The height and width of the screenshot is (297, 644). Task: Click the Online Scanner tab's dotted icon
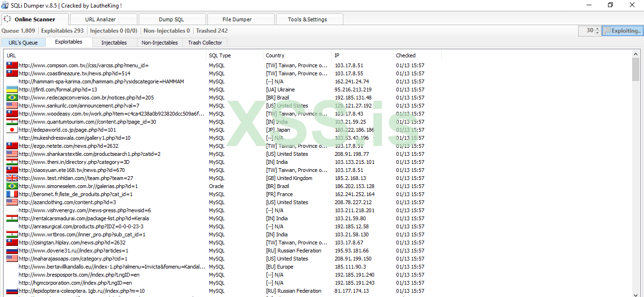(x=7, y=19)
